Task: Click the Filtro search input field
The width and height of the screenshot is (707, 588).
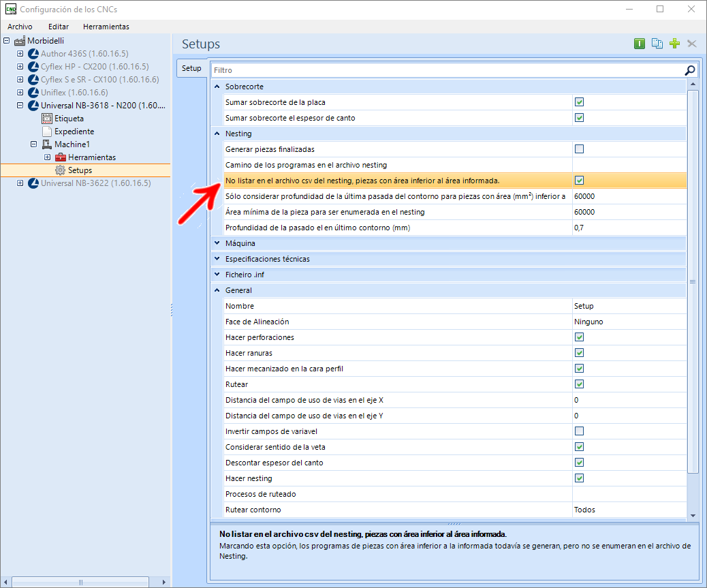Action: coord(447,70)
